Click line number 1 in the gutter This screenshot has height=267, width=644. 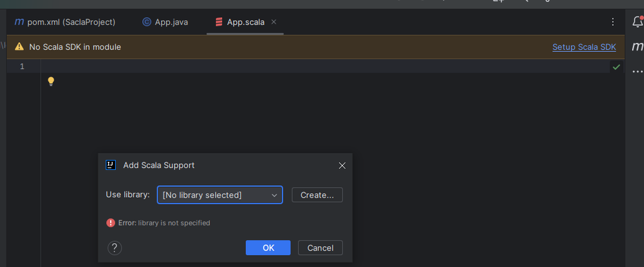22,67
